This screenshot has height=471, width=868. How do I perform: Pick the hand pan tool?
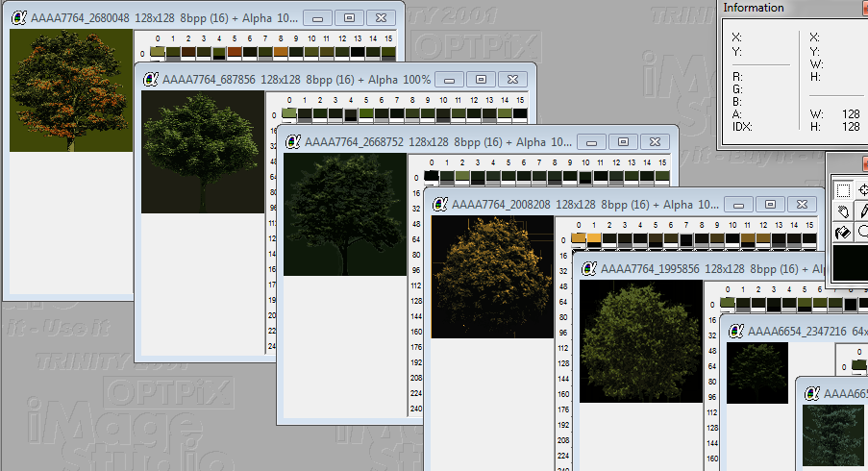point(843,211)
